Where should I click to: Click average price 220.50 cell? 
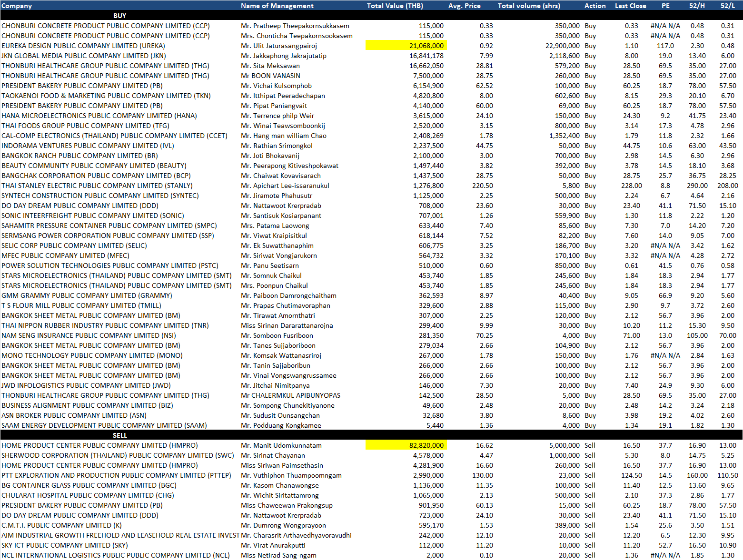click(x=483, y=186)
